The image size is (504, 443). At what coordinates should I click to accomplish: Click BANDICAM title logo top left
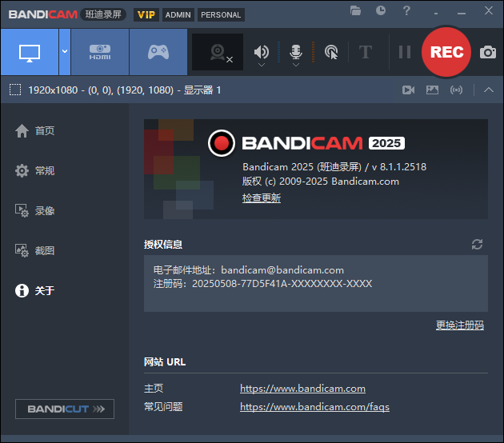(x=43, y=14)
